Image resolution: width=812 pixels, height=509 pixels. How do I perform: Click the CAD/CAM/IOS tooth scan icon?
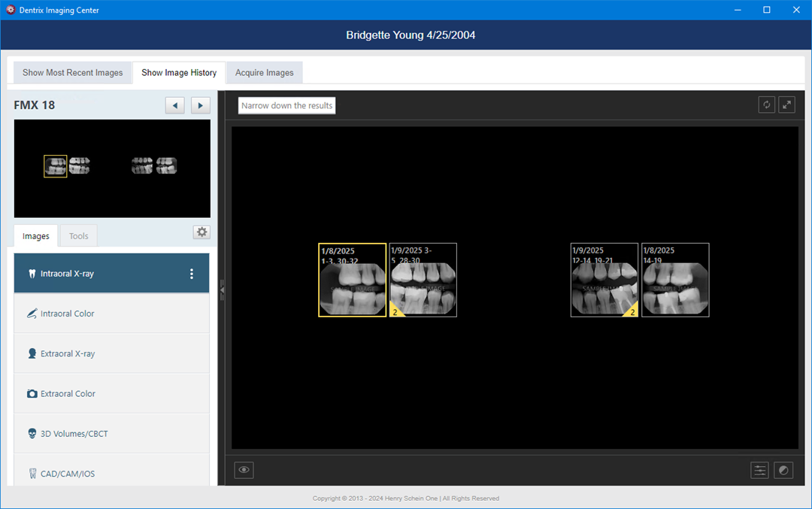[32, 474]
